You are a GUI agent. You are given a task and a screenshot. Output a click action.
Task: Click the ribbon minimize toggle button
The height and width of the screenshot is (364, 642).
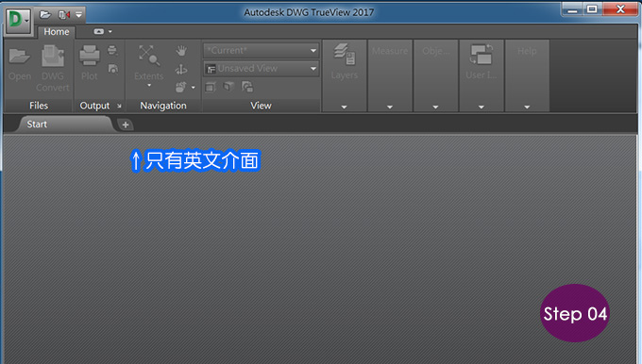pyautogui.click(x=99, y=31)
